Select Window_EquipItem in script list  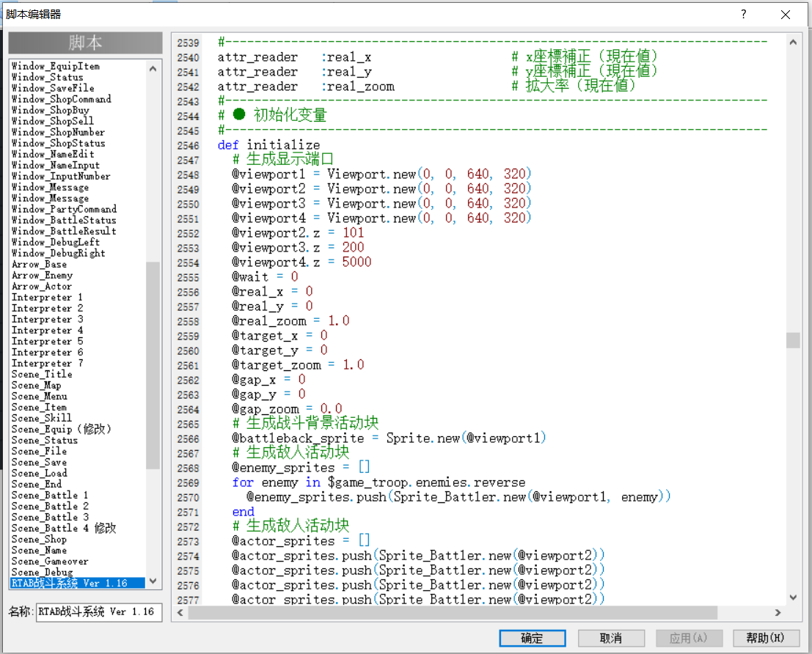[x=56, y=66]
